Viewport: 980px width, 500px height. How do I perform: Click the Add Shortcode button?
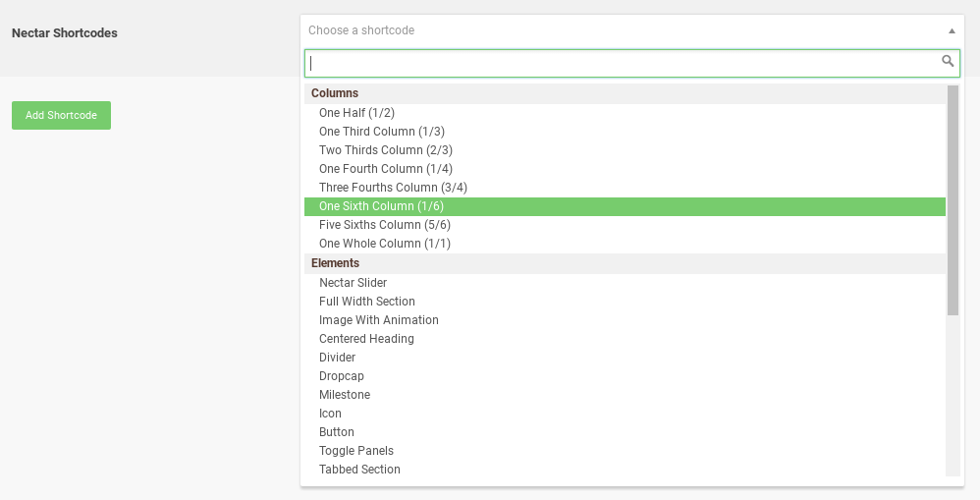click(x=61, y=116)
